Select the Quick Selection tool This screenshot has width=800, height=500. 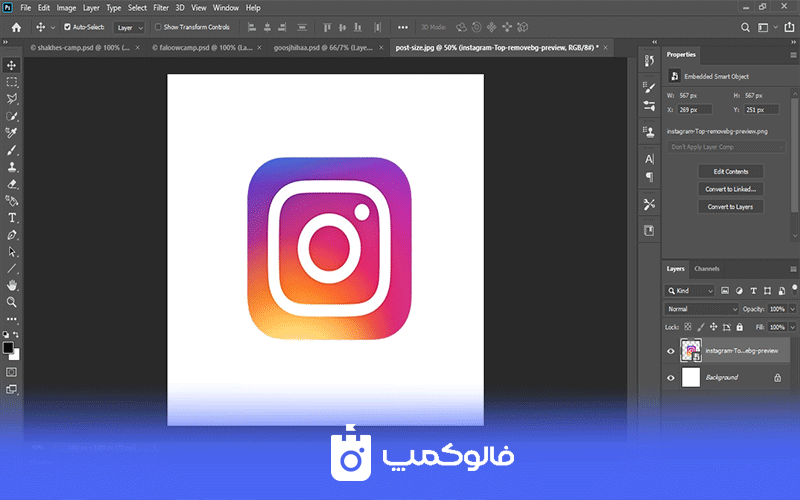click(x=11, y=116)
